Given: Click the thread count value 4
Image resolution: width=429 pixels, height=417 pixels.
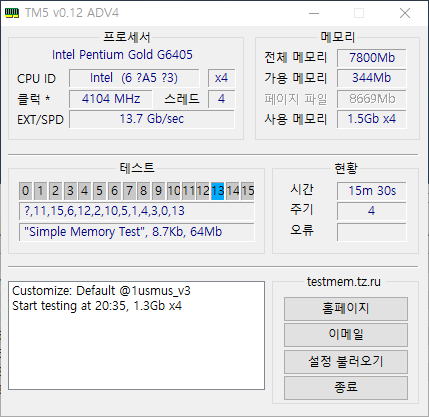Looking at the screenshot, I should (x=221, y=99).
